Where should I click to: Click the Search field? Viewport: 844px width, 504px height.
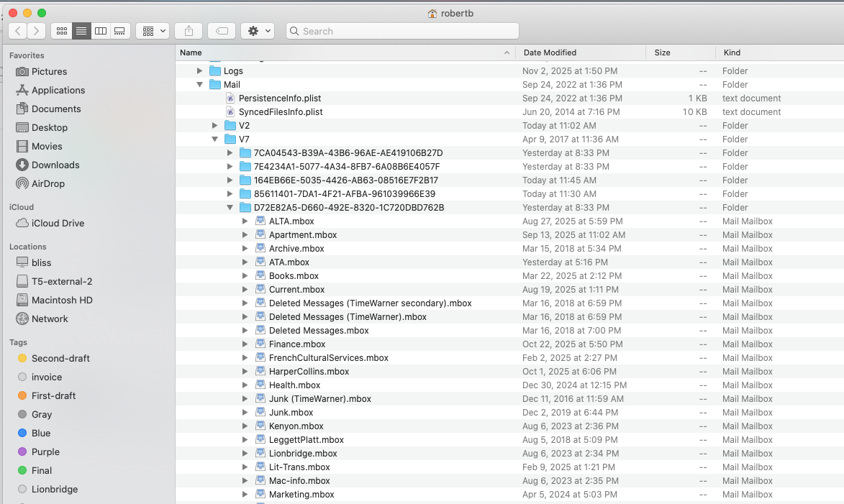pos(403,31)
